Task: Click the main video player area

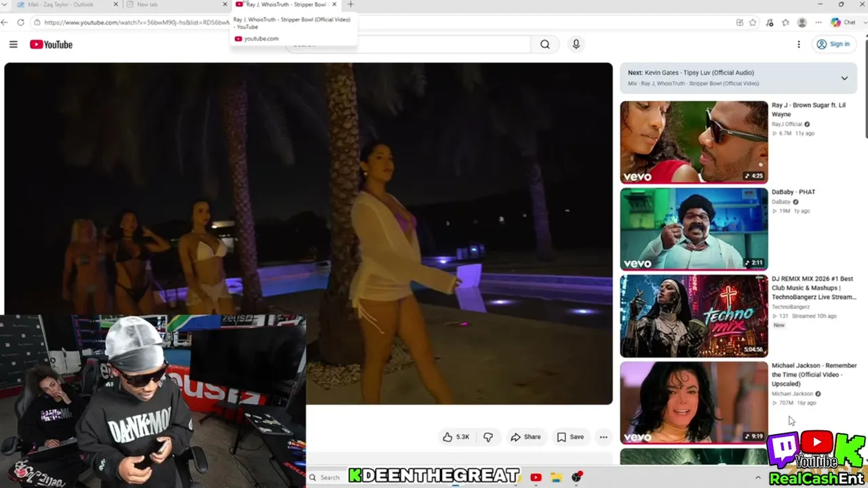Action: pyautogui.click(x=309, y=234)
